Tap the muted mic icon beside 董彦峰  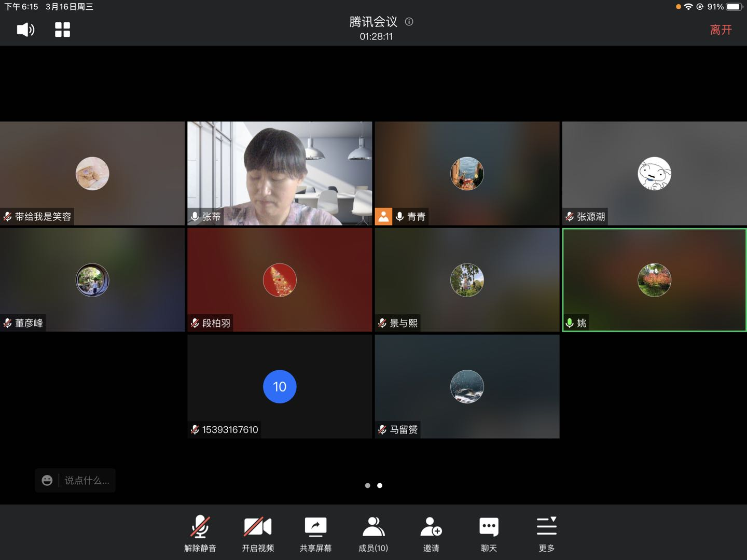(8, 323)
